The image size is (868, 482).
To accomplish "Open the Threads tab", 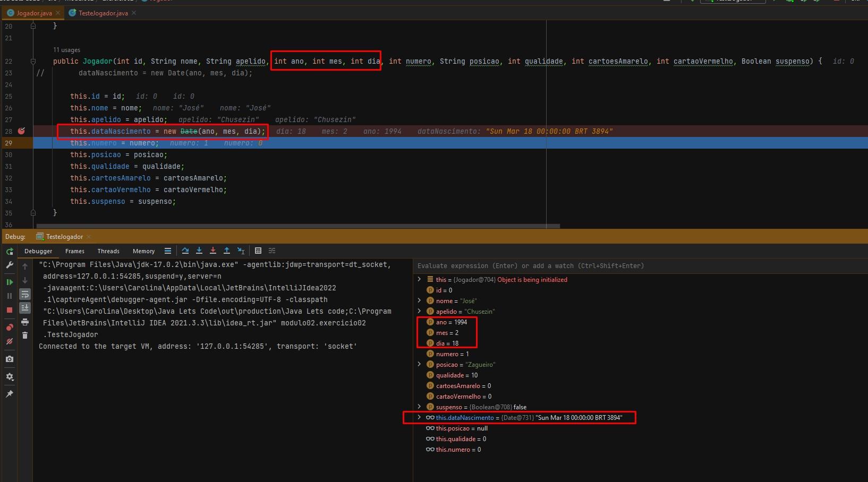I will 108,251.
